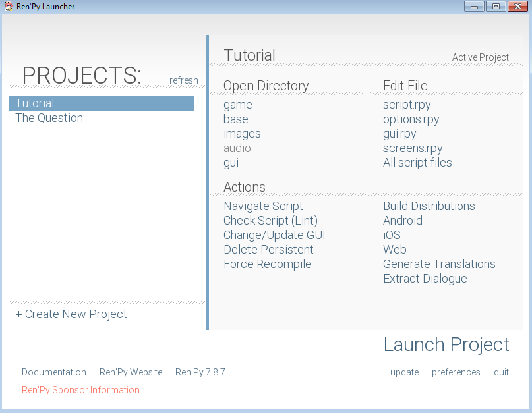Launch the active project
This screenshot has height=413, width=532.
point(446,344)
